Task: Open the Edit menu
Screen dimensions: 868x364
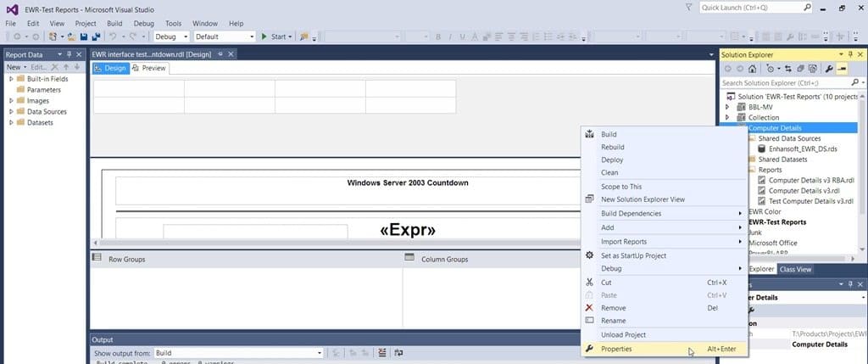Action: pos(33,23)
